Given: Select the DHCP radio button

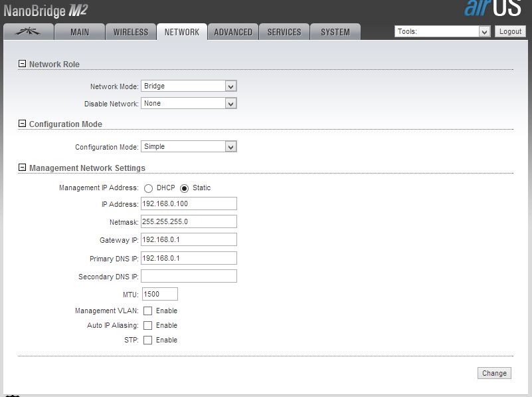Looking at the screenshot, I should pos(148,188).
